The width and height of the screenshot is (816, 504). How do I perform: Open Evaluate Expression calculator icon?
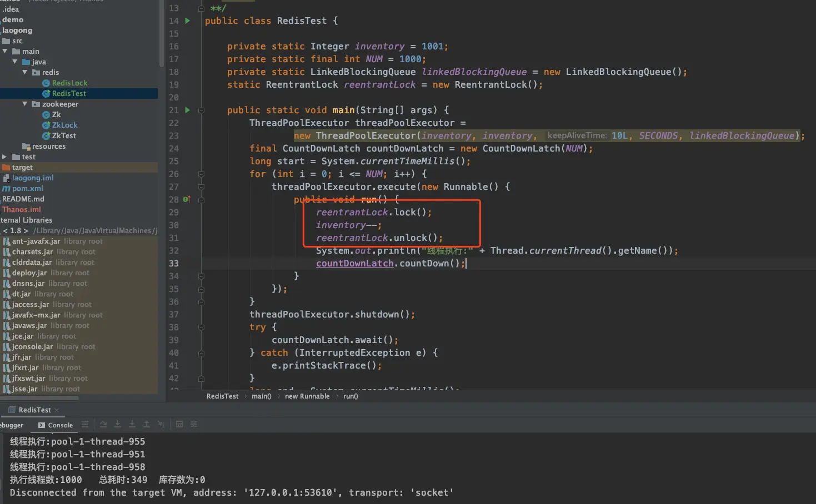click(179, 424)
